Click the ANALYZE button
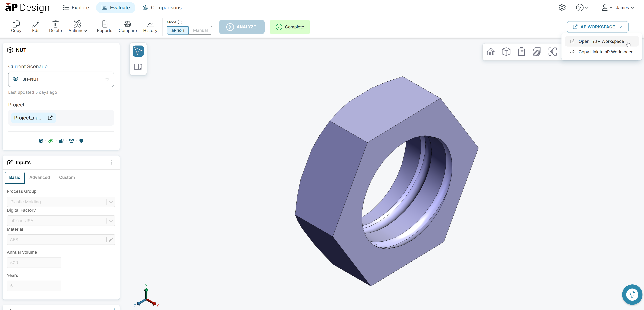The width and height of the screenshot is (644, 310). pyautogui.click(x=242, y=27)
